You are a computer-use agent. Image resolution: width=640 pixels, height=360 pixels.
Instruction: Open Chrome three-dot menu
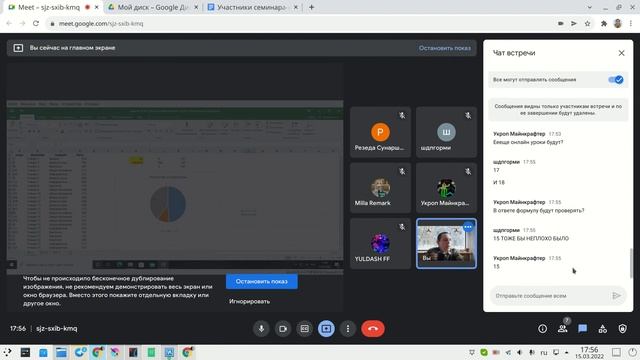pos(631,23)
